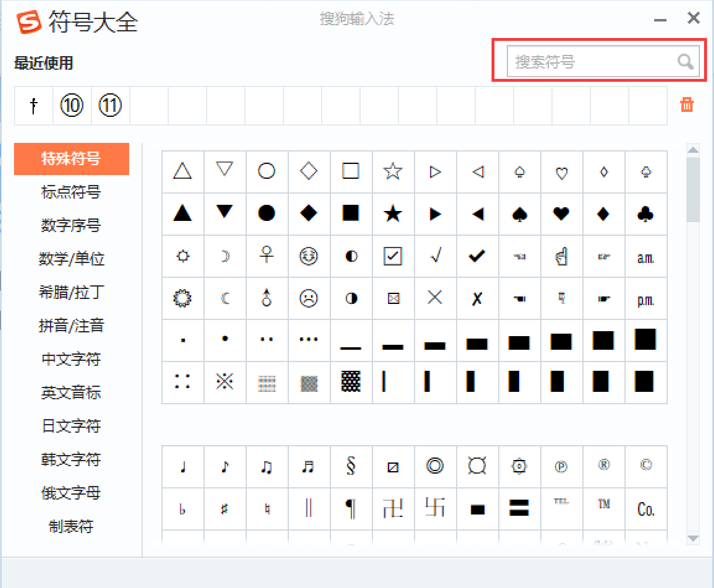This screenshot has width=714, height=588.
Task: Insert the recently used dagger symbol
Action: click(x=34, y=106)
